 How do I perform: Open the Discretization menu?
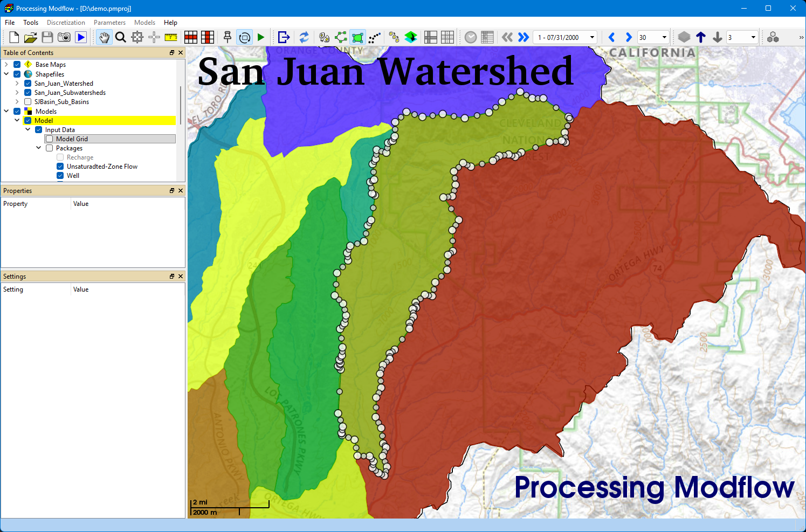pyautogui.click(x=66, y=23)
